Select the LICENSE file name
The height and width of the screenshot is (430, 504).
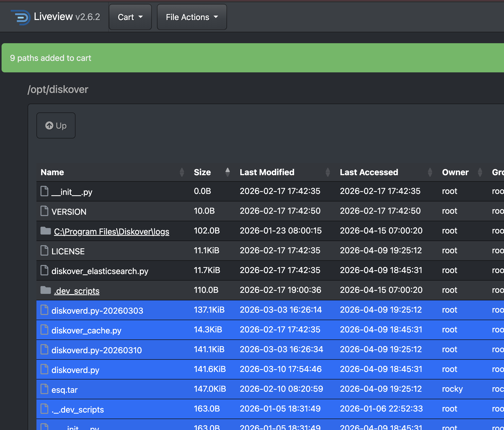[68, 251]
